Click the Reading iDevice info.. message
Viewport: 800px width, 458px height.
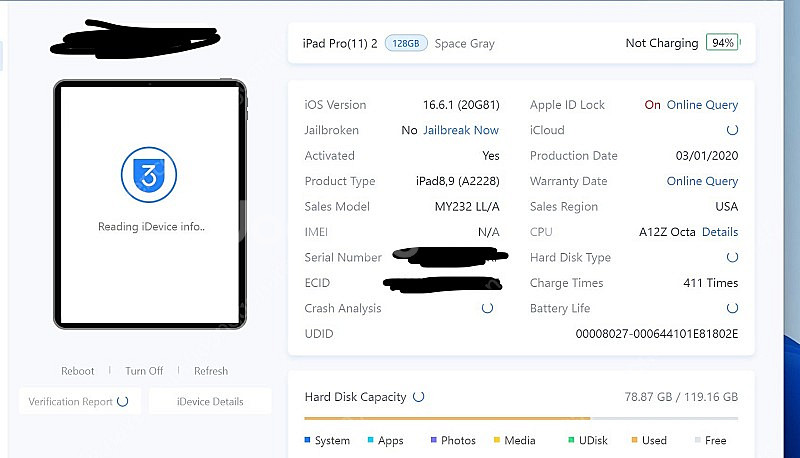pos(152,226)
